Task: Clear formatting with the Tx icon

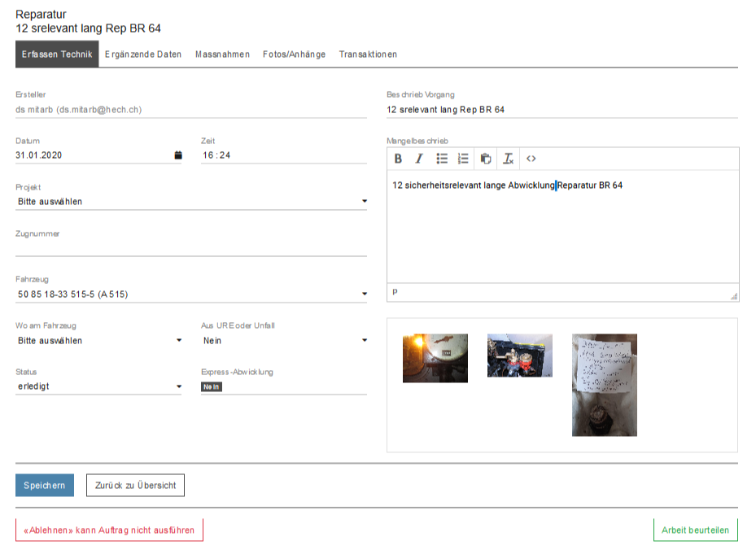Action: 508,159
